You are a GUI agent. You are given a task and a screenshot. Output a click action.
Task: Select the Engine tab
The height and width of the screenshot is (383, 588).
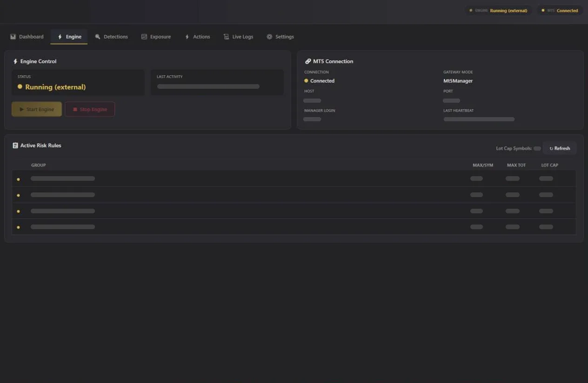pyautogui.click(x=69, y=37)
